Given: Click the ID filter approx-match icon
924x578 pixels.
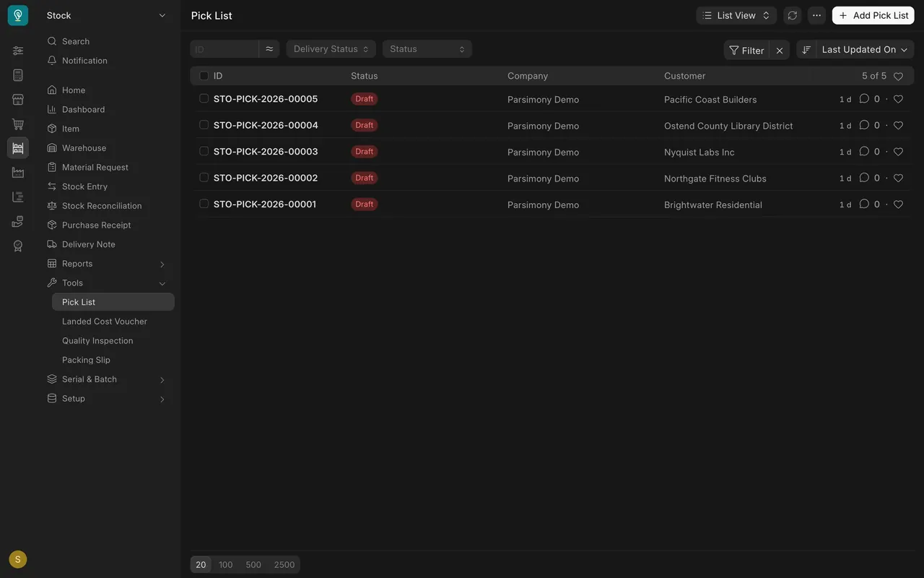Looking at the screenshot, I should (x=269, y=48).
